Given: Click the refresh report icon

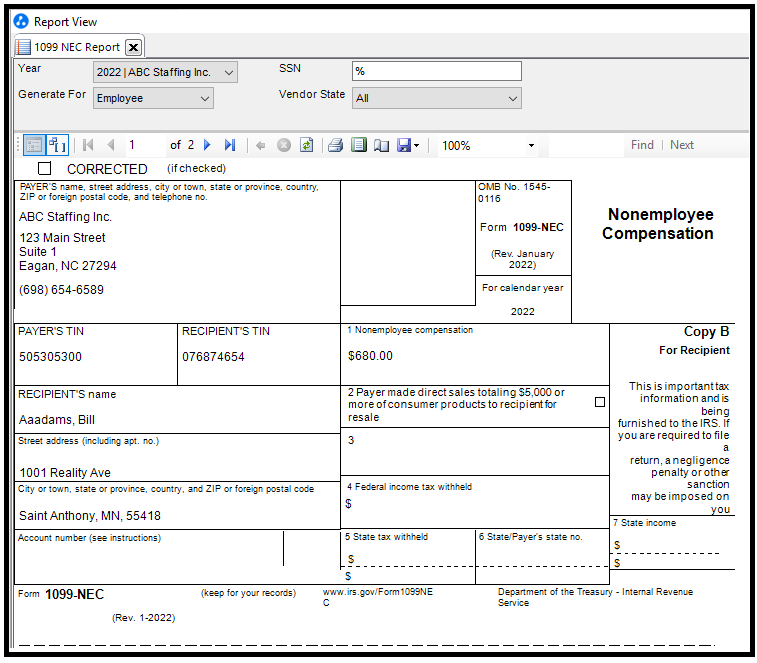Looking at the screenshot, I should (x=306, y=145).
